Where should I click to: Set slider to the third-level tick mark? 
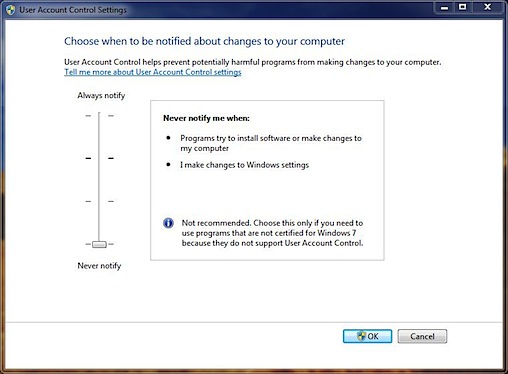[99, 201]
